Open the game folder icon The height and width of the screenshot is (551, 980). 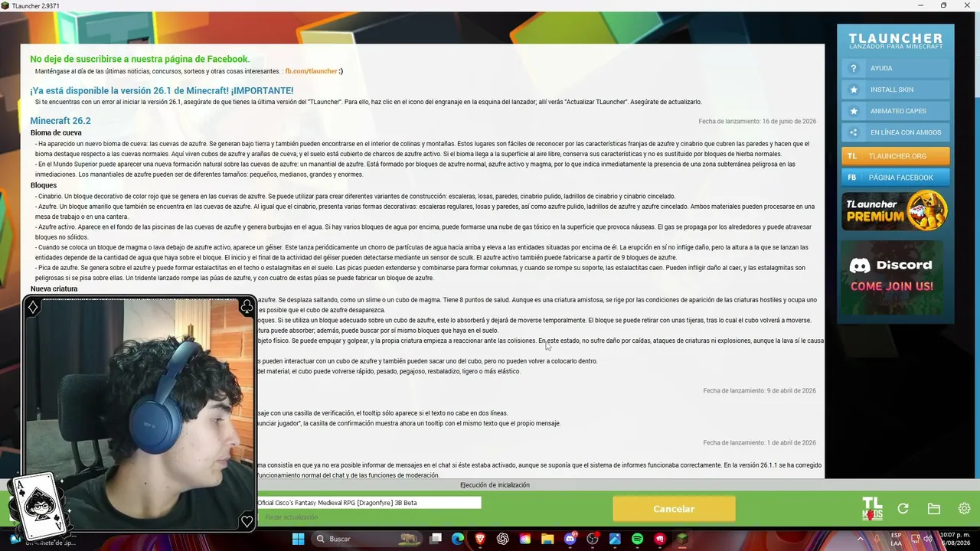pyautogui.click(x=933, y=509)
